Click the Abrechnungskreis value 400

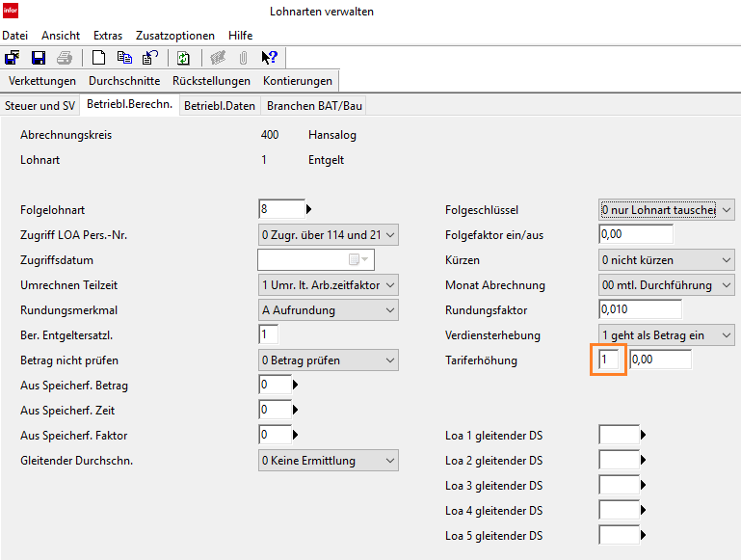point(270,135)
